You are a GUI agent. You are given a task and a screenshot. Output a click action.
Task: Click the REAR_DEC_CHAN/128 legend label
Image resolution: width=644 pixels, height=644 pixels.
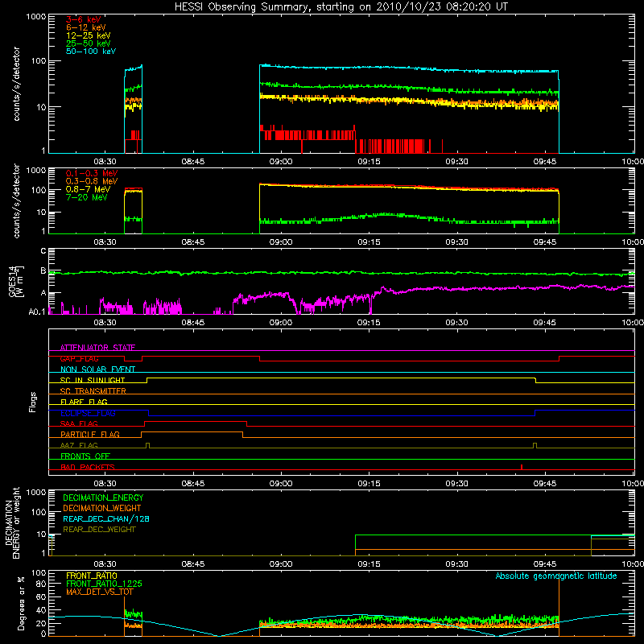[x=106, y=518]
